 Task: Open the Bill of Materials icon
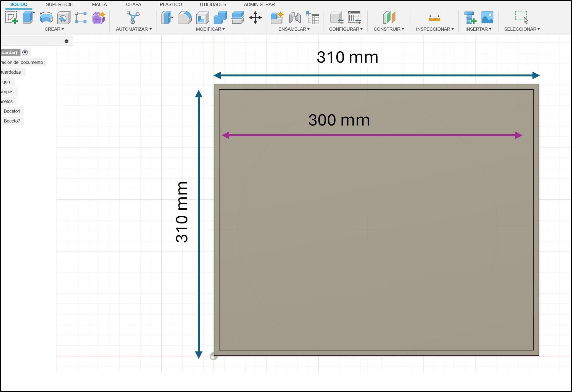click(313, 17)
